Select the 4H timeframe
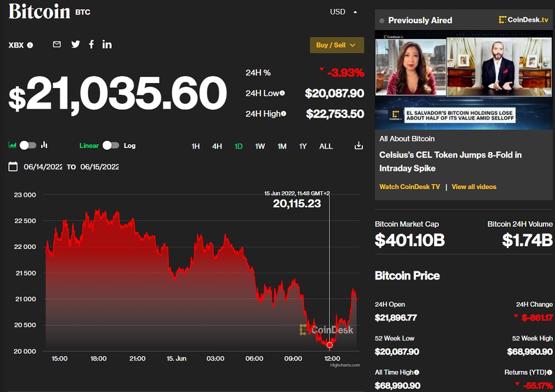 tap(217, 146)
